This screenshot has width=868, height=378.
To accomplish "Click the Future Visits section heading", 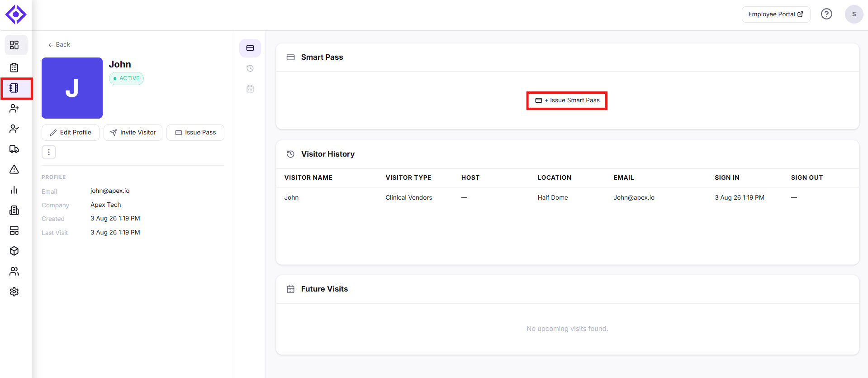I will [x=324, y=289].
